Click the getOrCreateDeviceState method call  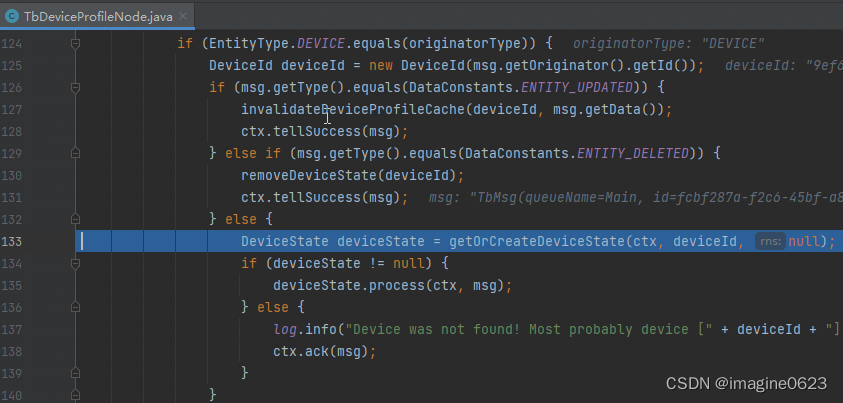537,242
